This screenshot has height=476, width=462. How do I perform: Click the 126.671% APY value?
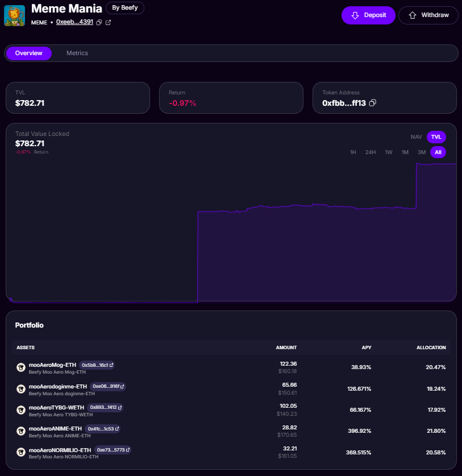(x=359, y=389)
